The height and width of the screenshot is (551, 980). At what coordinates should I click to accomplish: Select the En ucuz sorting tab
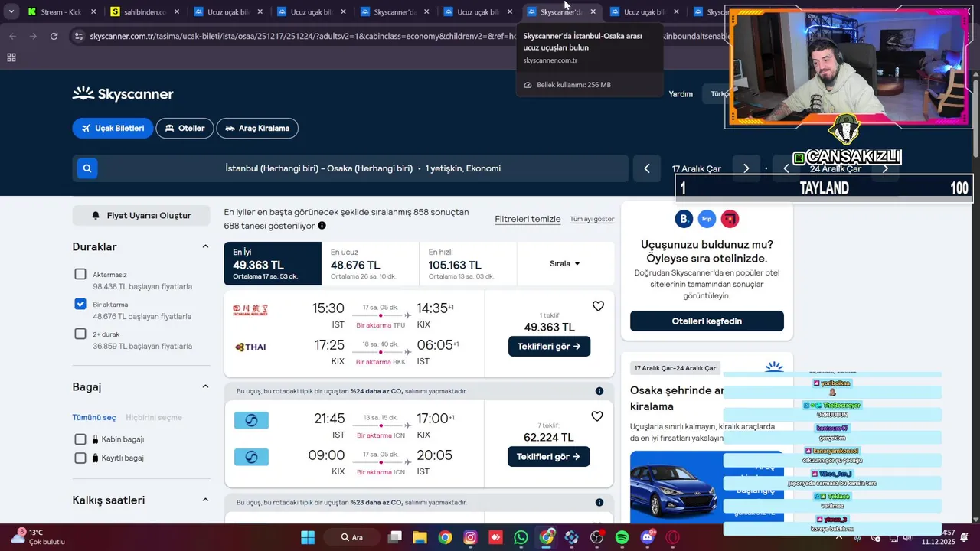371,263
